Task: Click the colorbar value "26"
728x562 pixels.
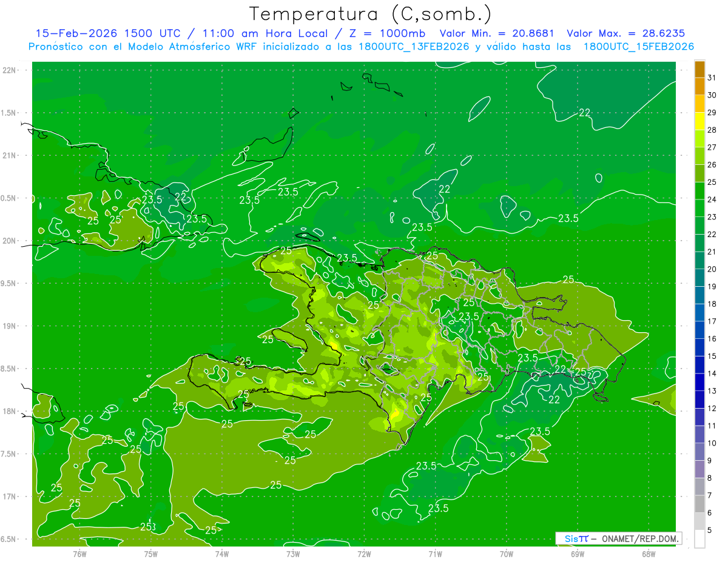Action: pos(712,164)
